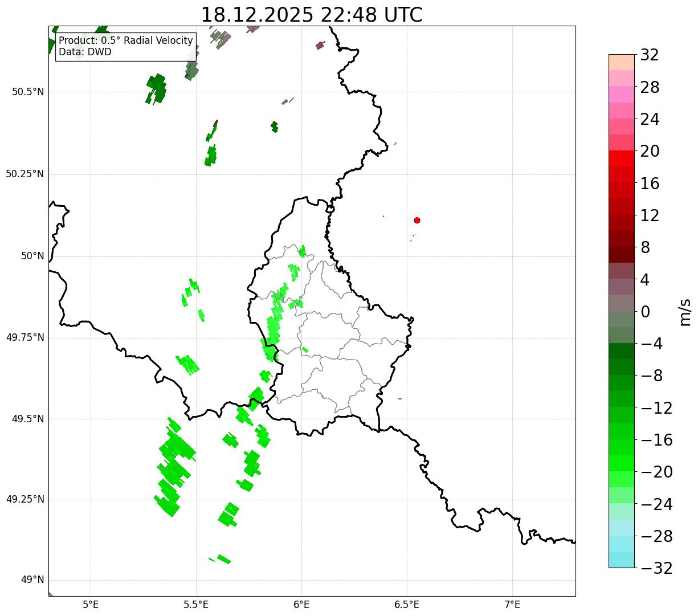Click the title "18.12.2025 22:48 UTC"

click(x=312, y=15)
